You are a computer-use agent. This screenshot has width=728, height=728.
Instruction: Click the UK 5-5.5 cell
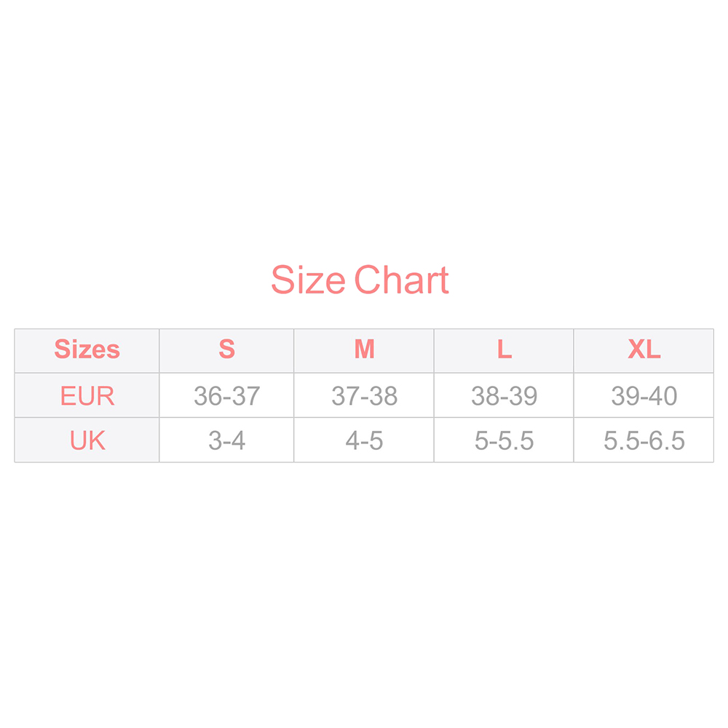[x=504, y=440]
